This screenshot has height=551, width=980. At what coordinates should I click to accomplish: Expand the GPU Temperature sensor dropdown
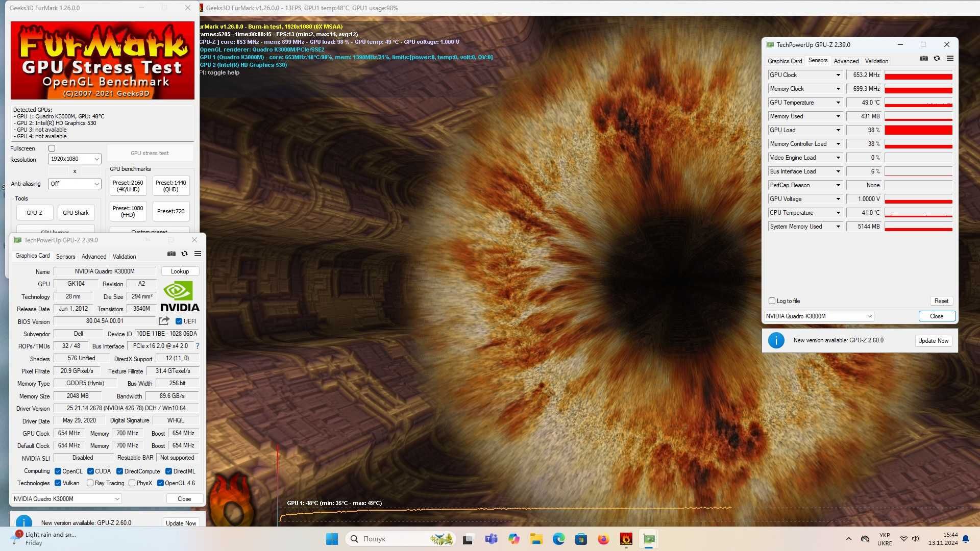[838, 103]
